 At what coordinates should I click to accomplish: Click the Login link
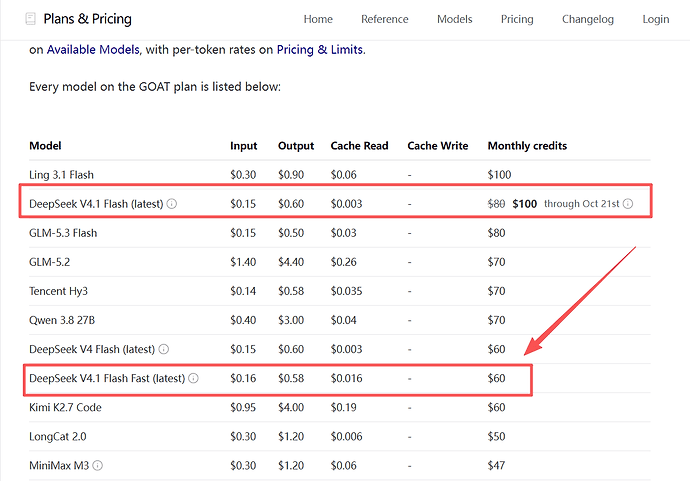click(x=656, y=19)
